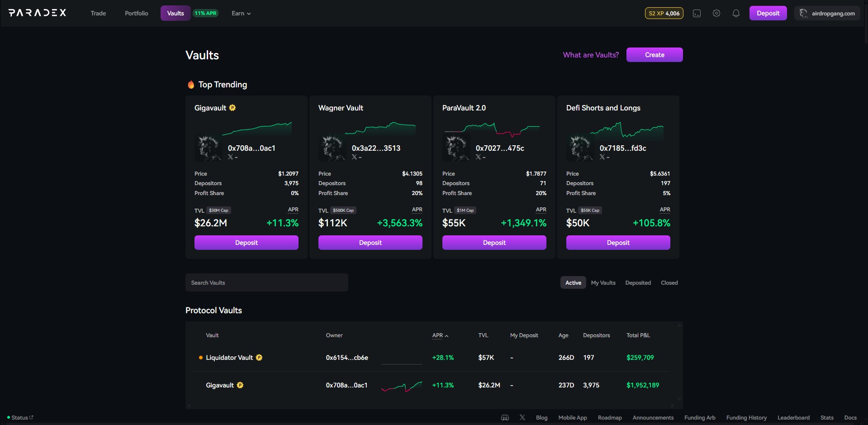Click the Create vault button
Viewport: 868px width, 425px height.
point(655,55)
